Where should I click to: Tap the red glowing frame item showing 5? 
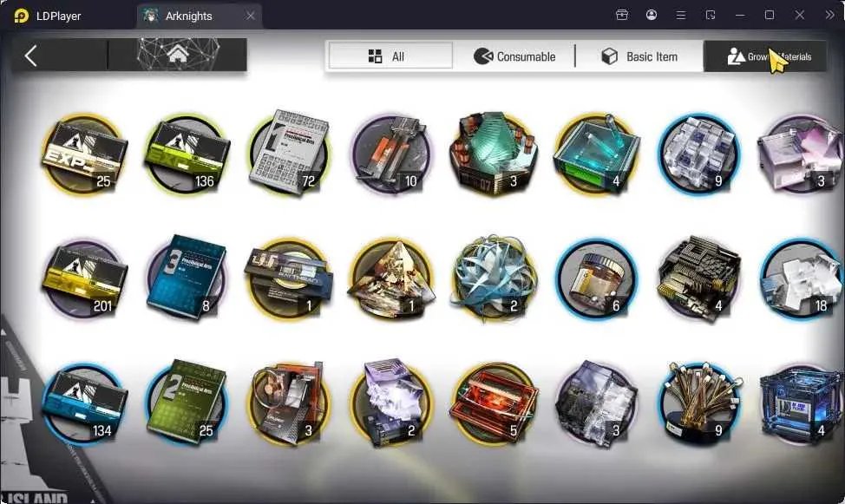coord(494,403)
